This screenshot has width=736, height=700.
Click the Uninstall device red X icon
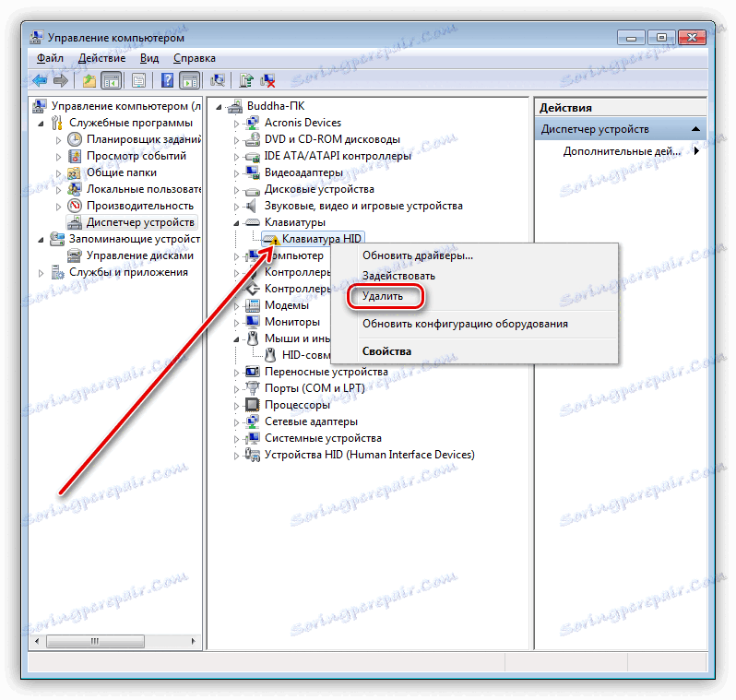(268, 81)
